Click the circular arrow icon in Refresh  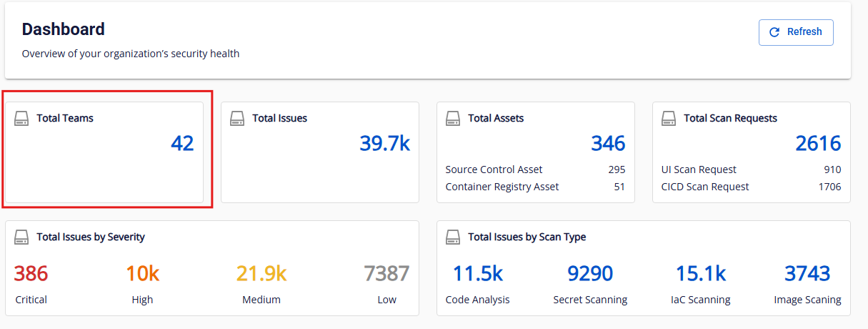pyautogui.click(x=774, y=32)
